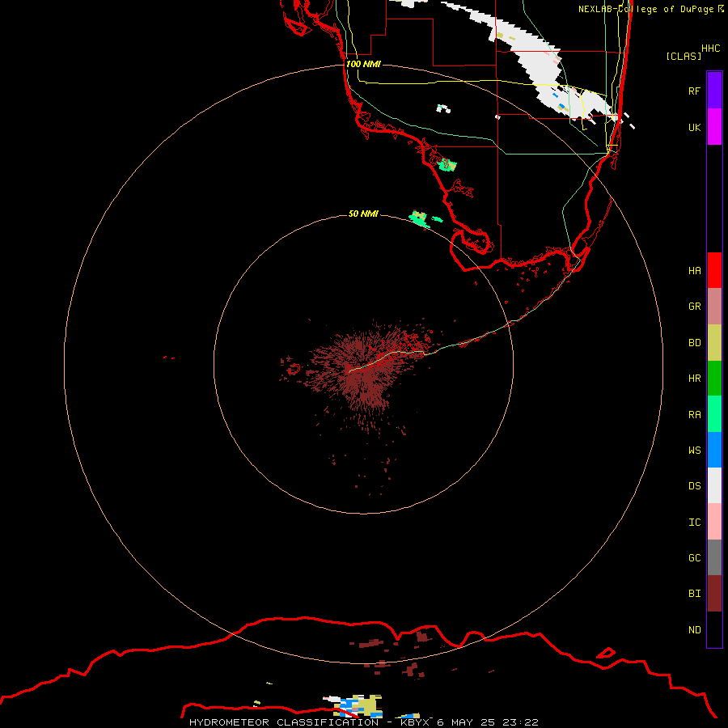Select the BI brown legend swatch
728x728 pixels.
point(714,594)
